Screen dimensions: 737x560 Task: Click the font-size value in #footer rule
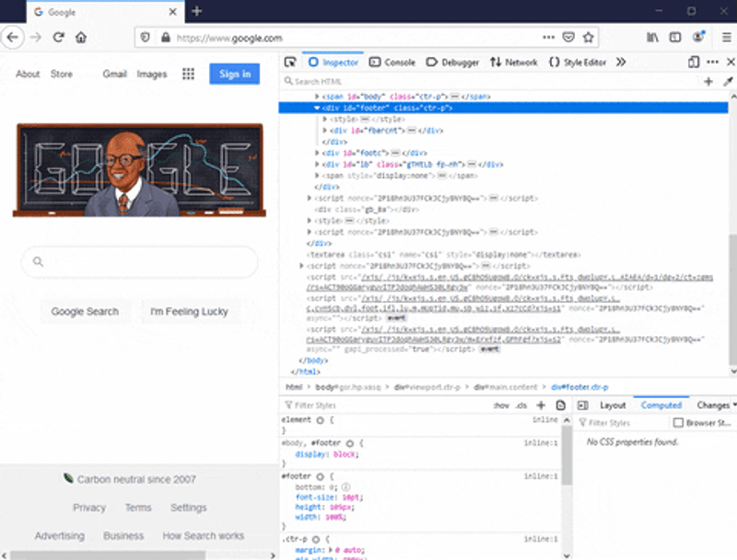[x=351, y=497]
